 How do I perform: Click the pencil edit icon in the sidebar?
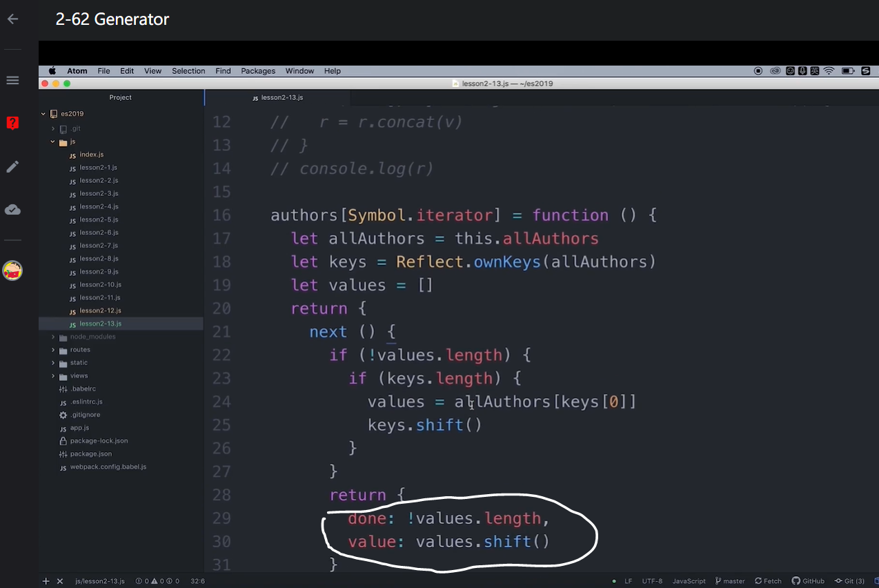(x=12, y=166)
